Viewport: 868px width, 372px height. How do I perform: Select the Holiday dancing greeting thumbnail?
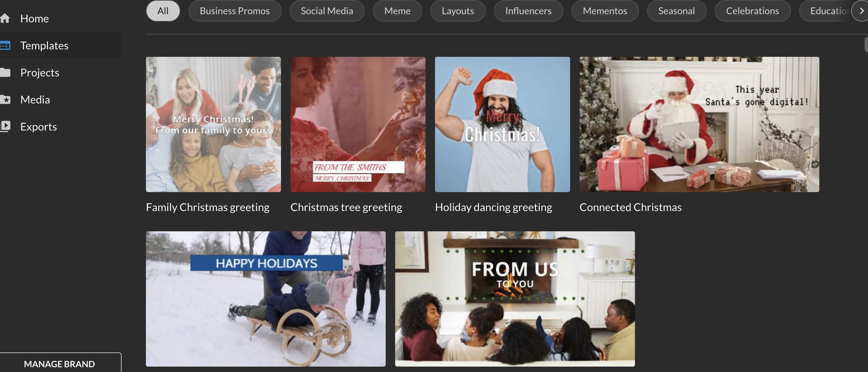[x=502, y=124]
